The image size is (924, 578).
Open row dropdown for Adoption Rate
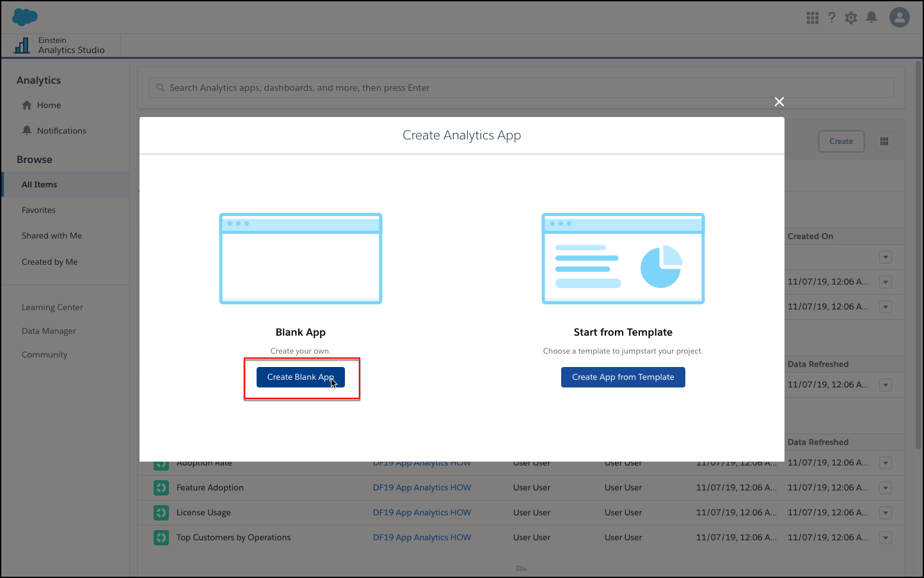click(886, 463)
